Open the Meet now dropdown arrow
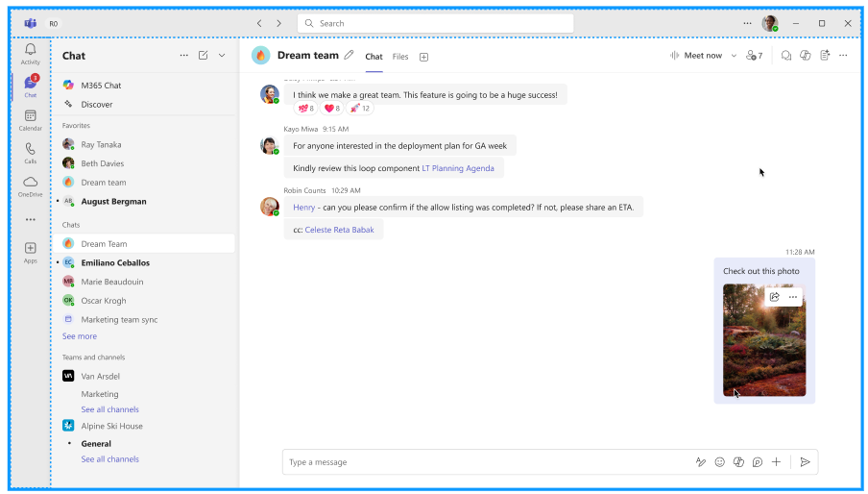This screenshot has height=494, width=868. coord(734,56)
